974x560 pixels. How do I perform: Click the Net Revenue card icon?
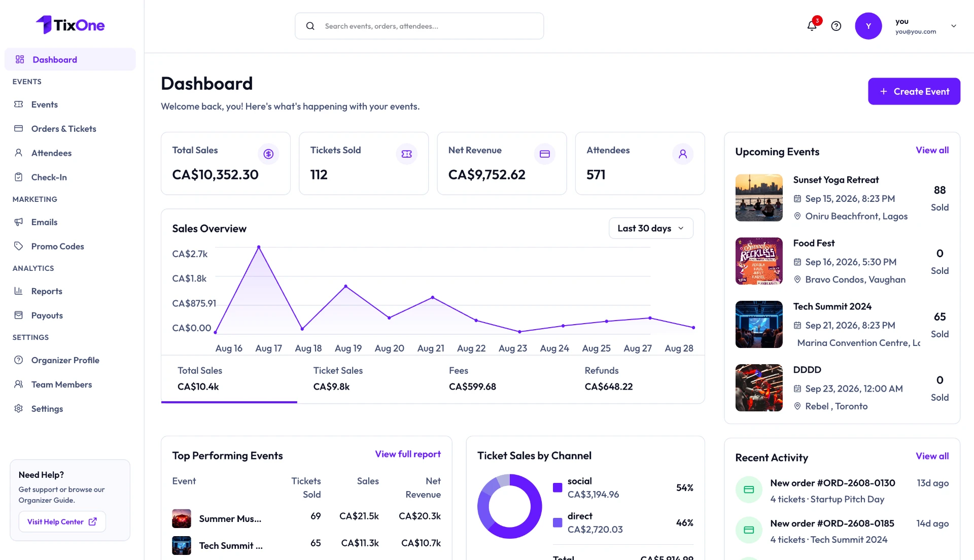tap(545, 154)
